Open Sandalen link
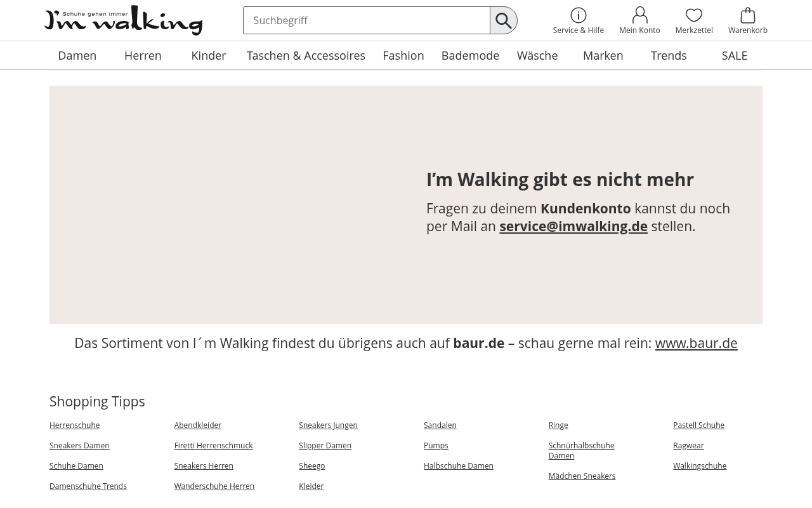This screenshot has width=812, height=508. [x=440, y=425]
